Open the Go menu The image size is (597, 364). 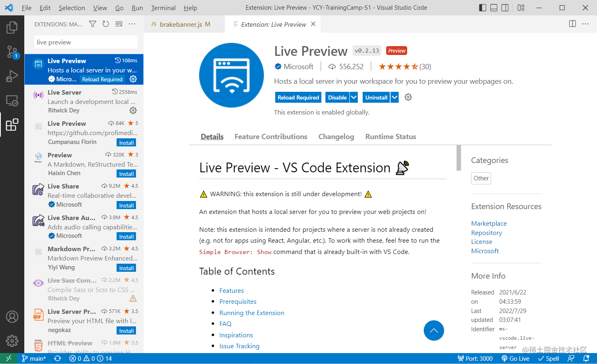point(119,8)
